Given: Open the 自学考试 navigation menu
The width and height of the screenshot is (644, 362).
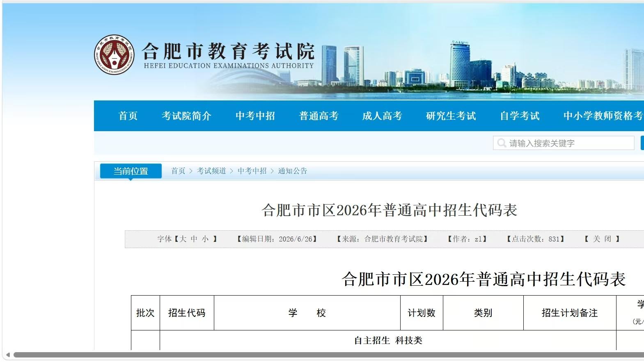Looking at the screenshot, I should point(520,116).
